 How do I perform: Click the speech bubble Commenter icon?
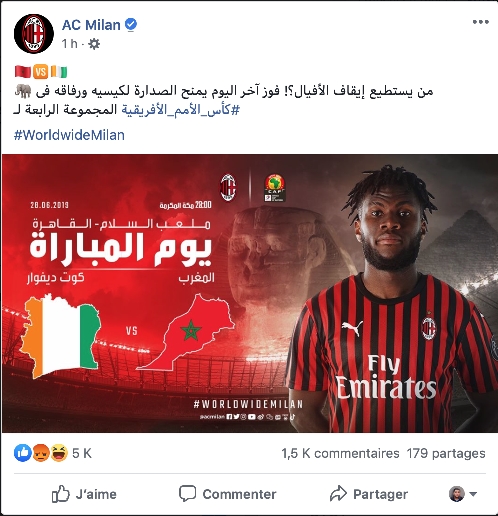point(187,494)
